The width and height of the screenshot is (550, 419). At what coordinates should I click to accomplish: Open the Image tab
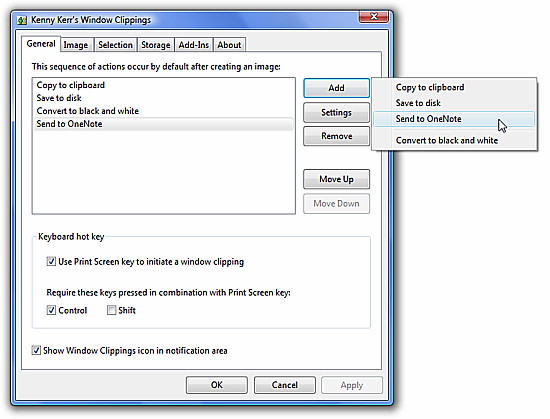click(x=76, y=45)
